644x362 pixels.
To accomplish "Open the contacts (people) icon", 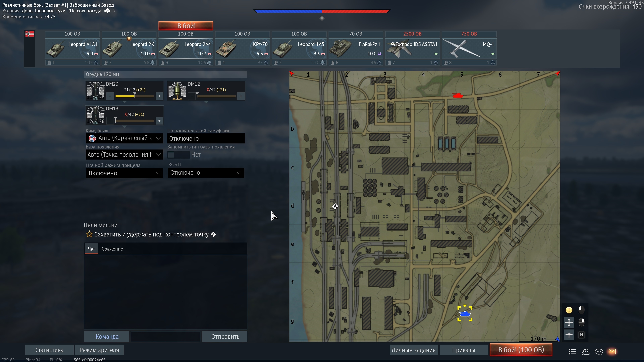I will coord(585,351).
